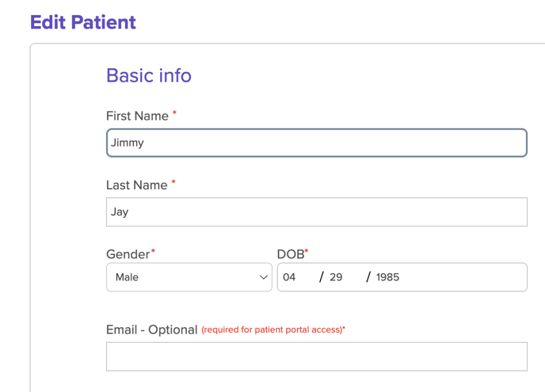Click the DOB label text
Screen dimensions: 545x392
(290, 254)
